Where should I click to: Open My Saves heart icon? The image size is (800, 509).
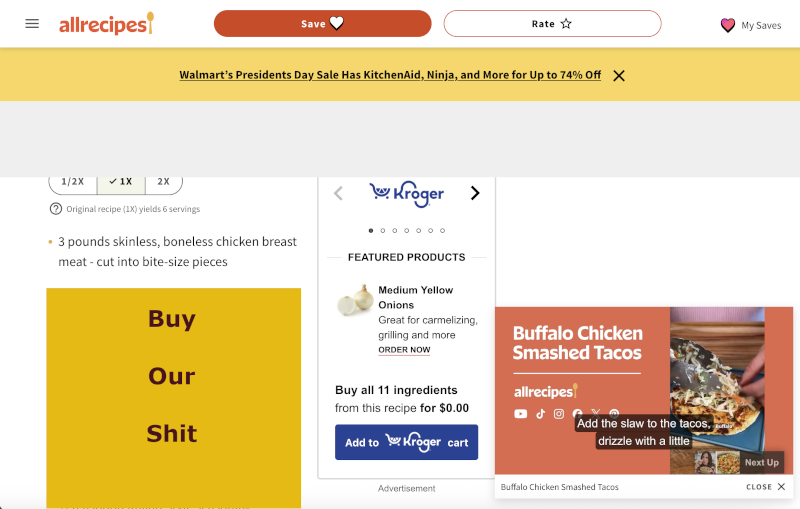coord(728,25)
